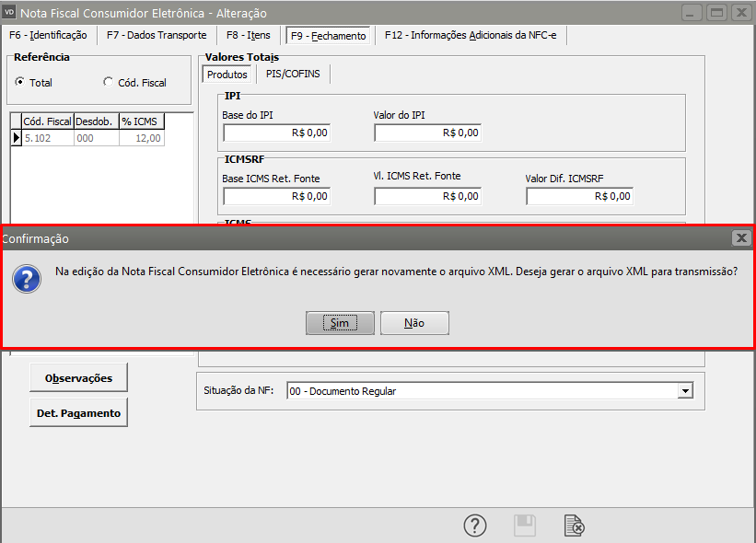Viewport: 756px width, 543px height.
Task: Focus the Base ICMS Ret. Fonte field
Action: point(277,196)
